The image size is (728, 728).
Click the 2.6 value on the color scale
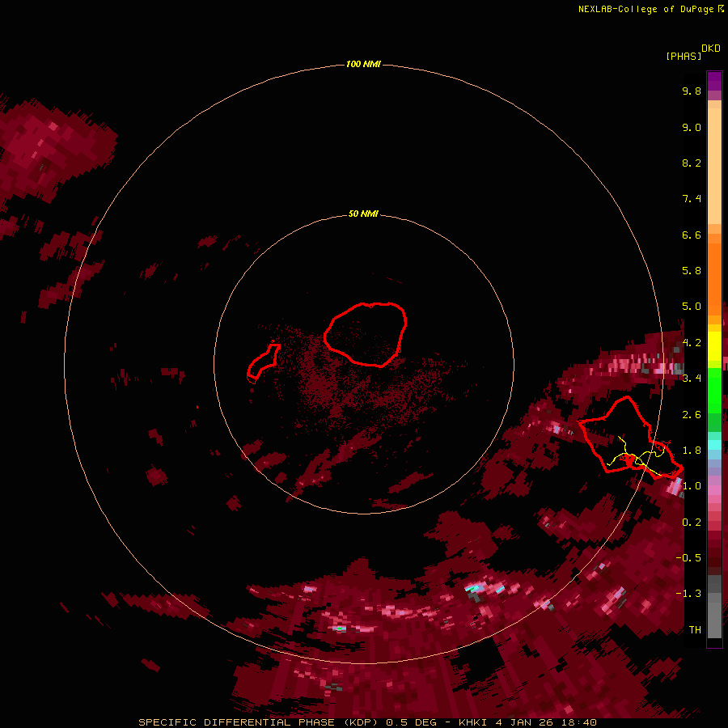pos(692,415)
